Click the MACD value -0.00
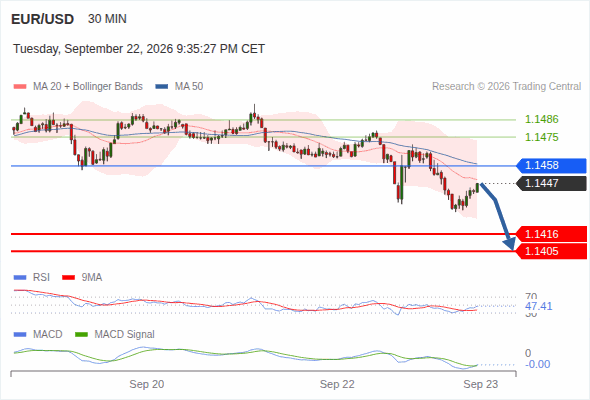The width and height of the screenshot is (590, 400). (537, 364)
